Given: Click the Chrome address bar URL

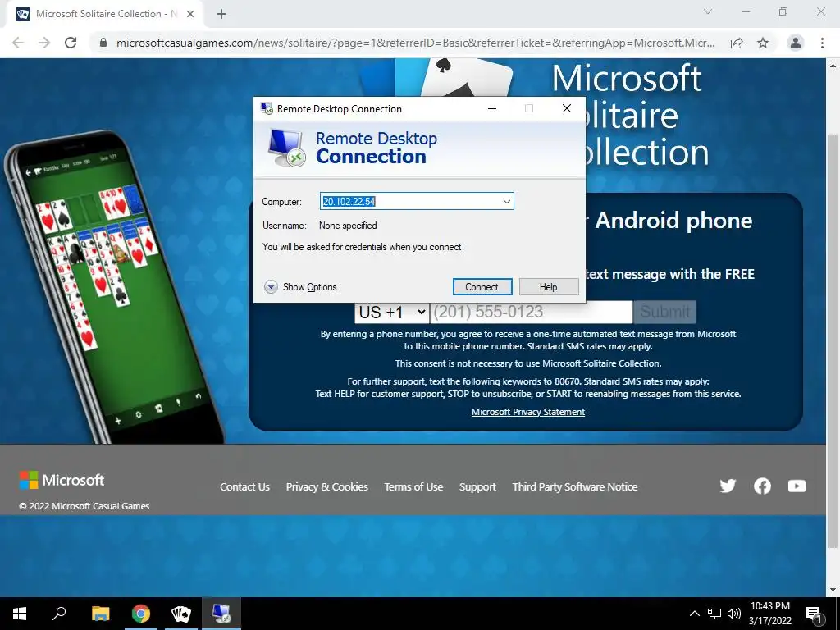Looking at the screenshot, I should (416, 43).
